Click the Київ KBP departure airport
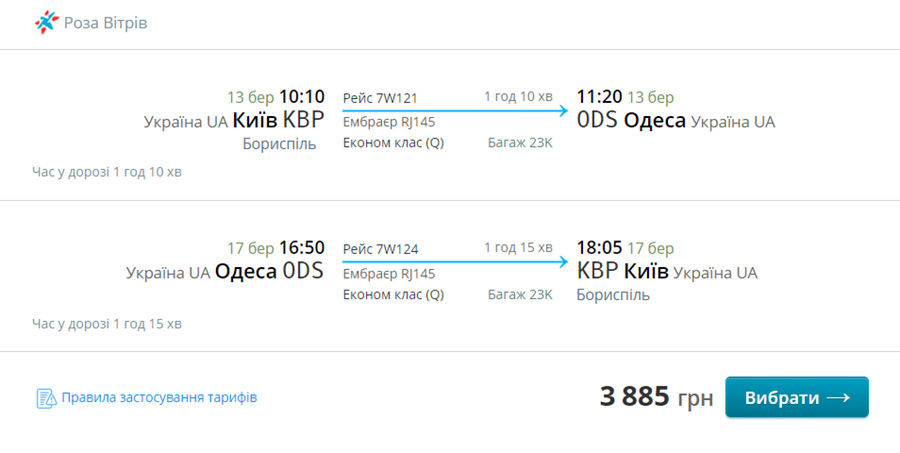Screen dimensions: 900x453 (x=278, y=120)
